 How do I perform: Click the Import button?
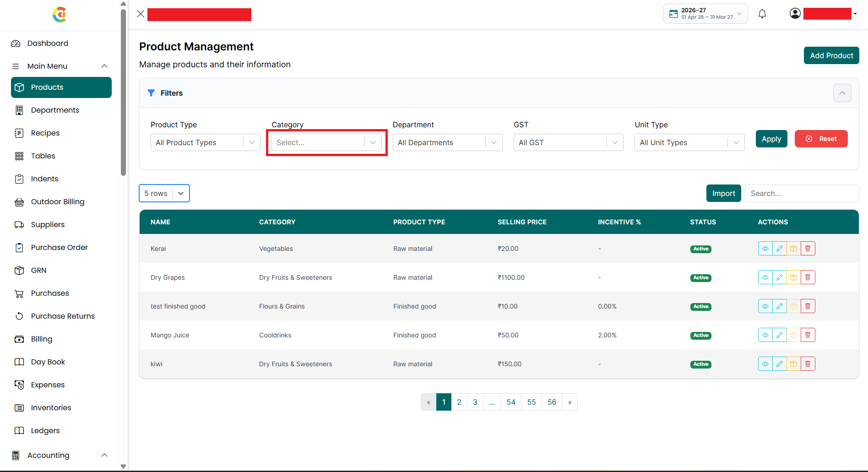(723, 193)
